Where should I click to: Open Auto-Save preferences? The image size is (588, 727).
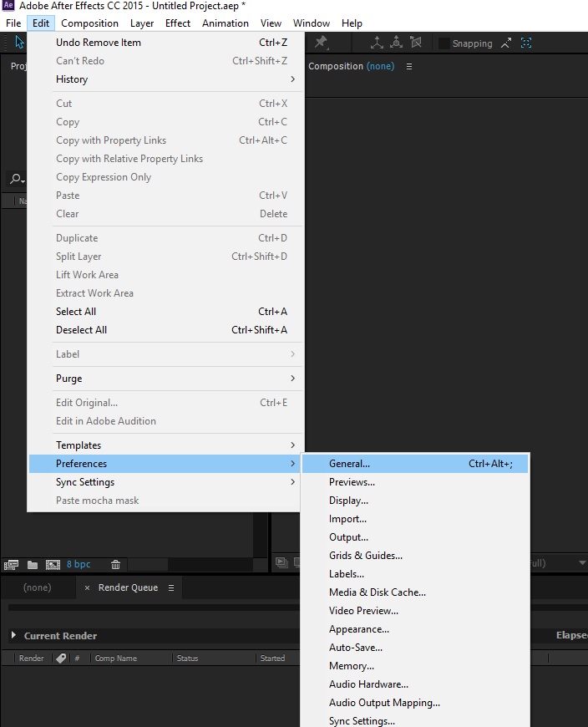click(415, 648)
